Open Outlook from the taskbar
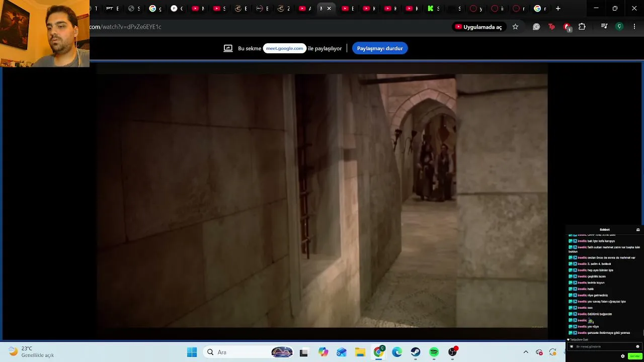644x362 pixels. click(342, 352)
